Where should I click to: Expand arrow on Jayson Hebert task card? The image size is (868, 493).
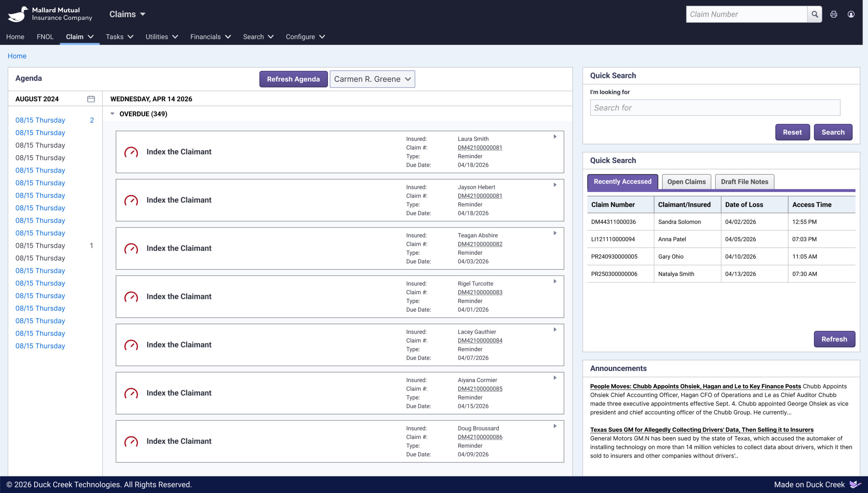coord(555,185)
